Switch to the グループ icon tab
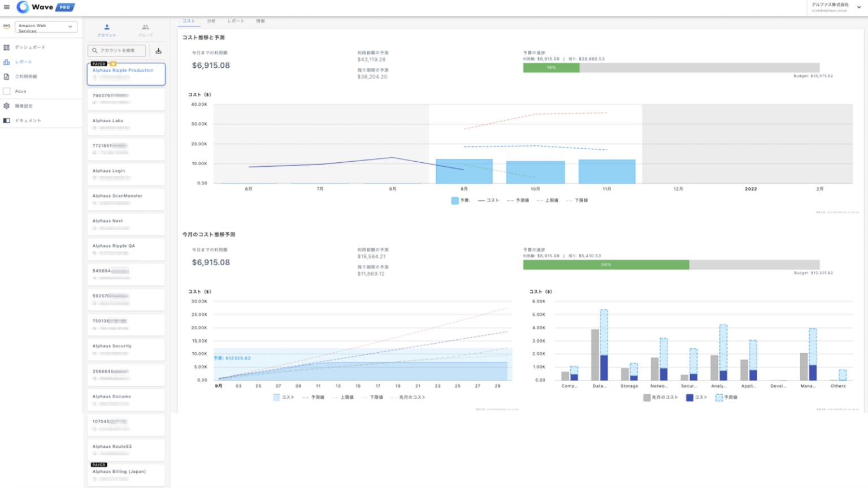This screenshot has height=488, width=868. pos(145,29)
